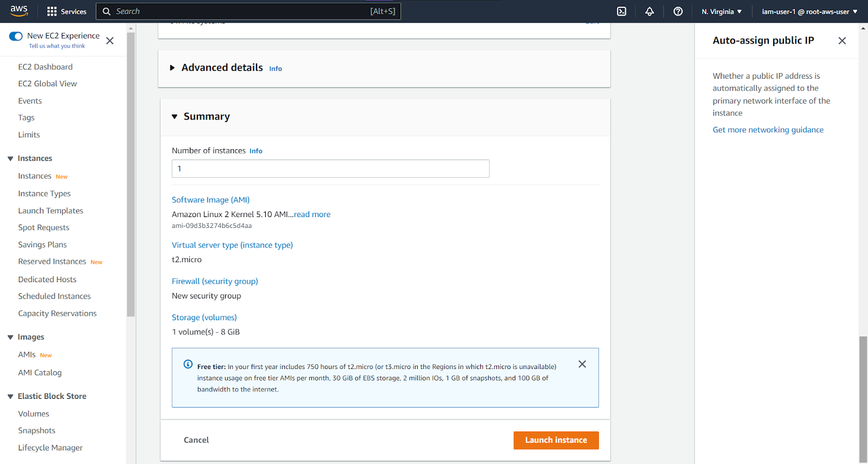Click the ami-09d3b3274b6c5d4aa ID text
This screenshot has height=464, width=868.
[212, 226]
